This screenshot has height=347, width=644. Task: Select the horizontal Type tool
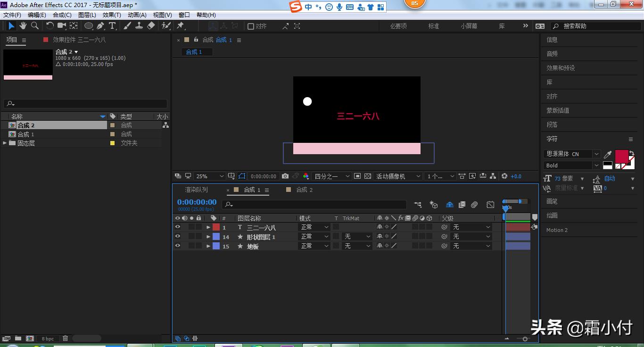coord(112,26)
